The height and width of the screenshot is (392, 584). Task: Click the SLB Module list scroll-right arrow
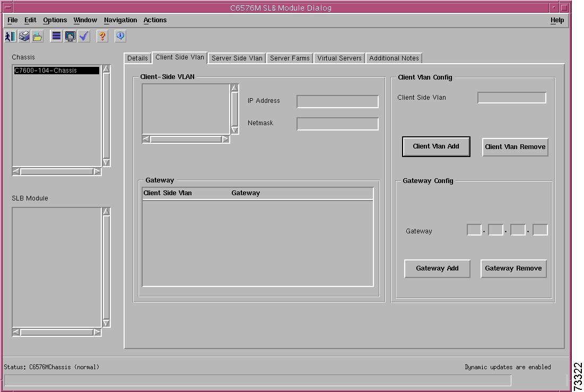tap(97, 332)
